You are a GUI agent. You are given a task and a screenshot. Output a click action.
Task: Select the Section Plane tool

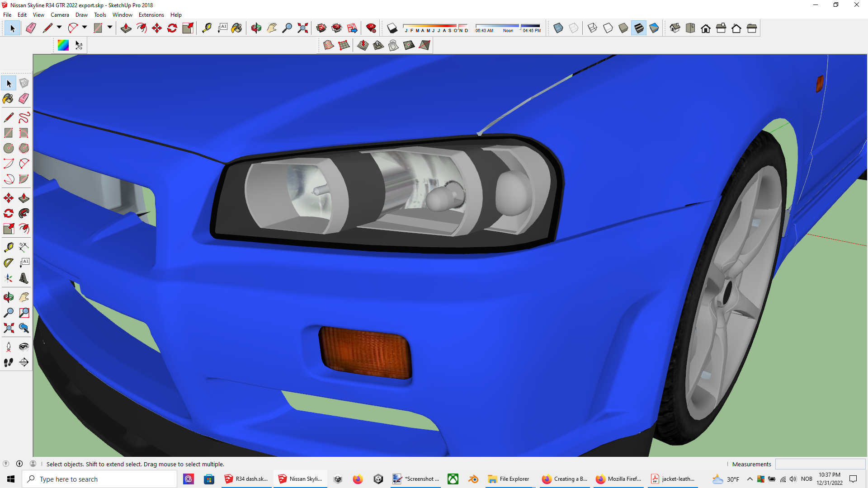coord(24,362)
